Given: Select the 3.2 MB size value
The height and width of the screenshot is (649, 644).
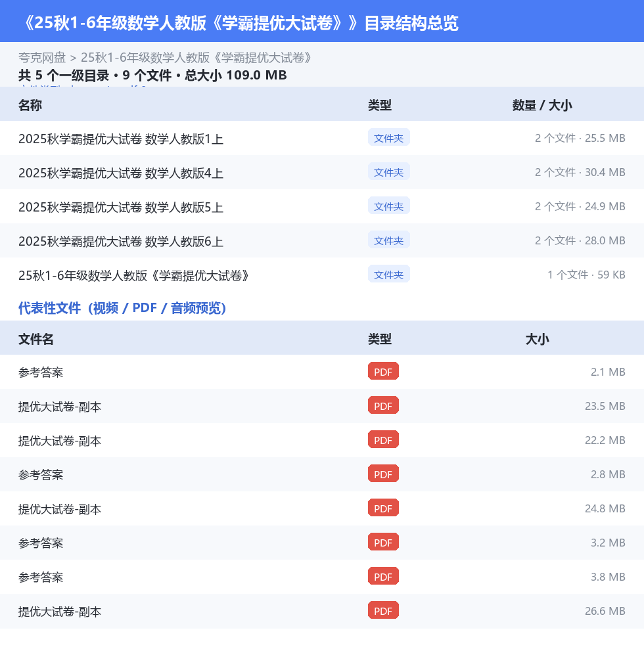Looking at the screenshot, I should pyautogui.click(x=608, y=543).
